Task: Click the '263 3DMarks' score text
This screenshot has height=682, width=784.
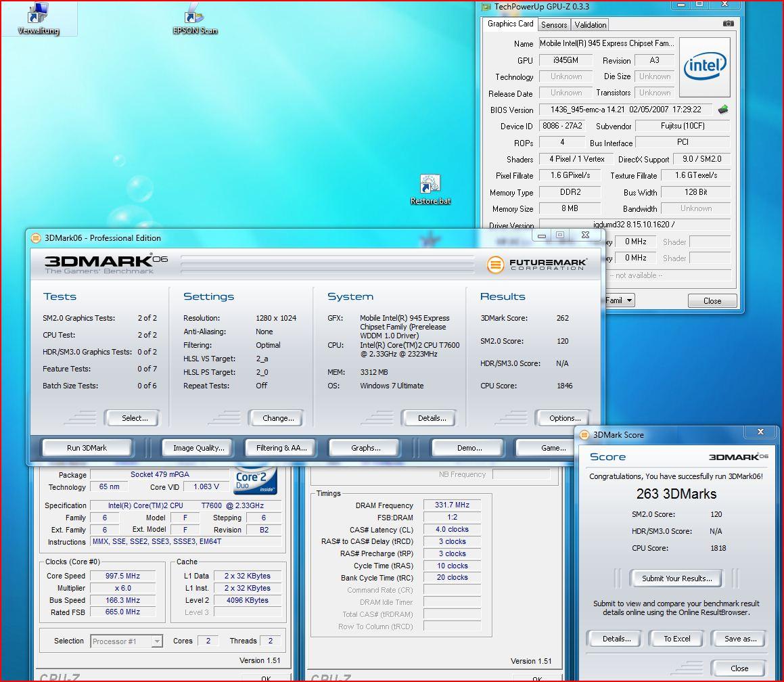Action: coord(676,494)
